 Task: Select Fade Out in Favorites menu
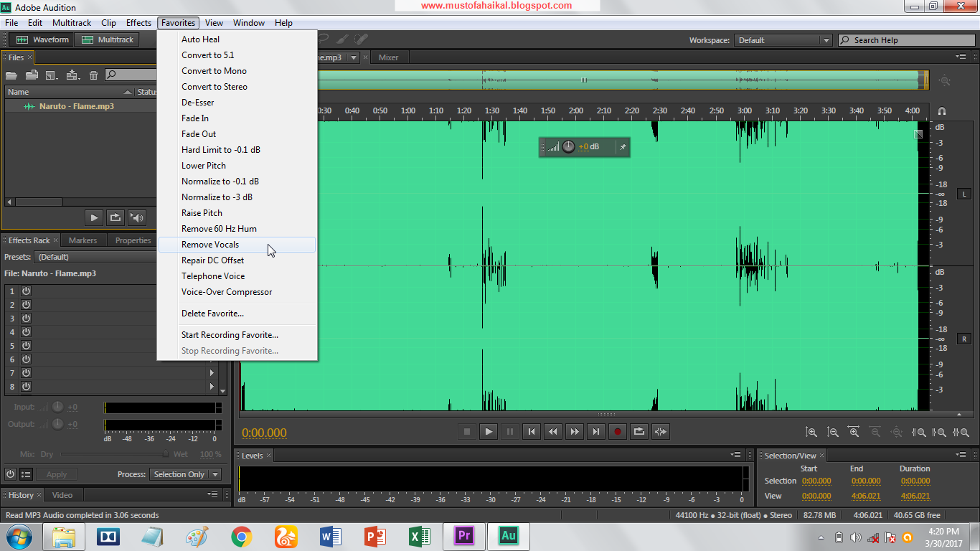pyautogui.click(x=237, y=134)
